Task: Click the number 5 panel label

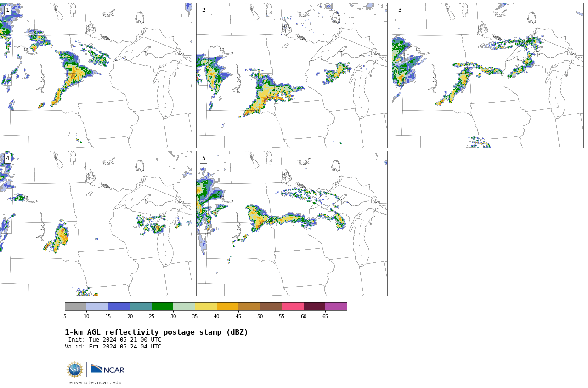Action: click(x=204, y=158)
